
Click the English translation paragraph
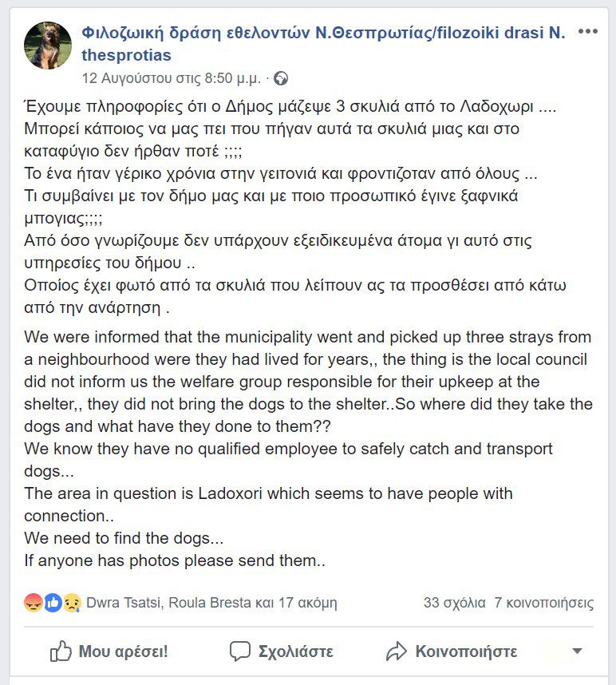[307, 449]
